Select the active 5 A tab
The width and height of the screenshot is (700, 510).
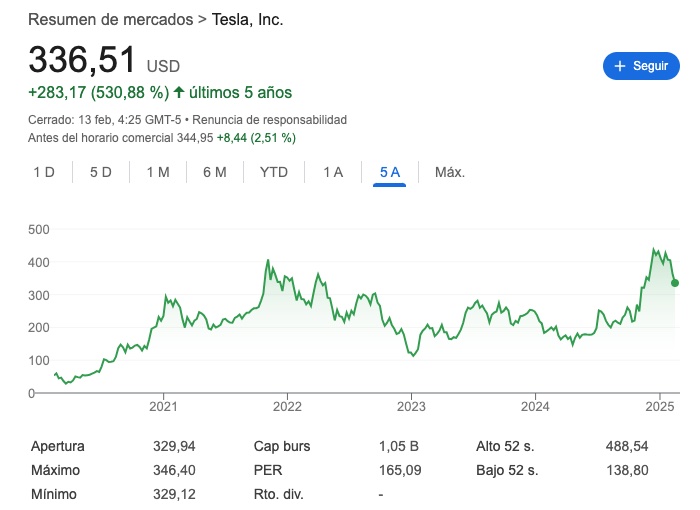coord(389,172)
